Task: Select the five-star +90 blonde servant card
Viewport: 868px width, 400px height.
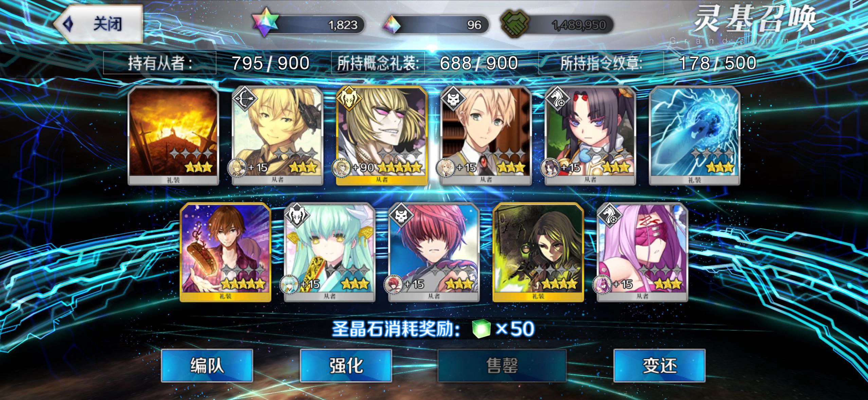Action: (x=382, y=136)
